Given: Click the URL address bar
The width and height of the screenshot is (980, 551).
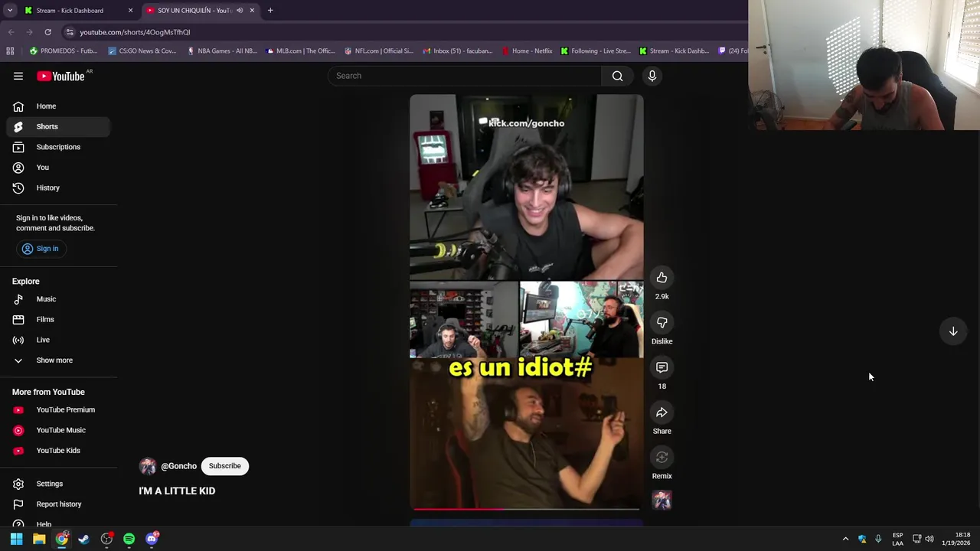Looking at the screenshot, I should 406,32.
